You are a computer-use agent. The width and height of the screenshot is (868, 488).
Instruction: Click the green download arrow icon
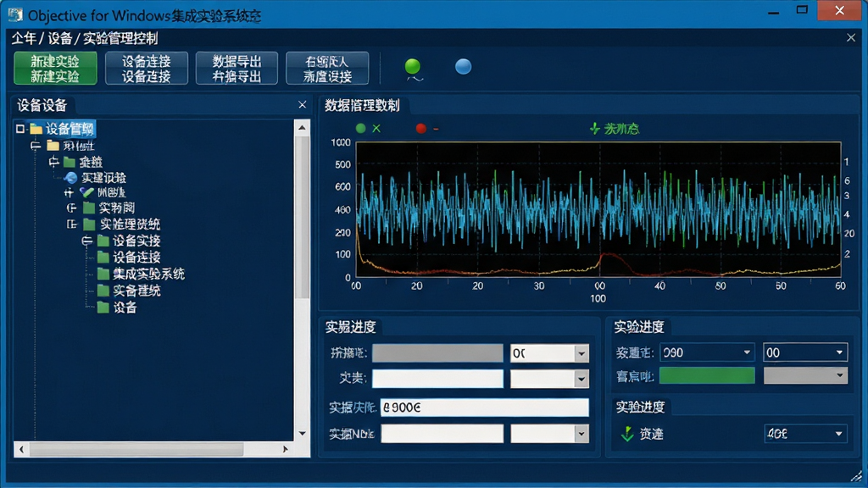pyautogui.click(x=627, y=434)
